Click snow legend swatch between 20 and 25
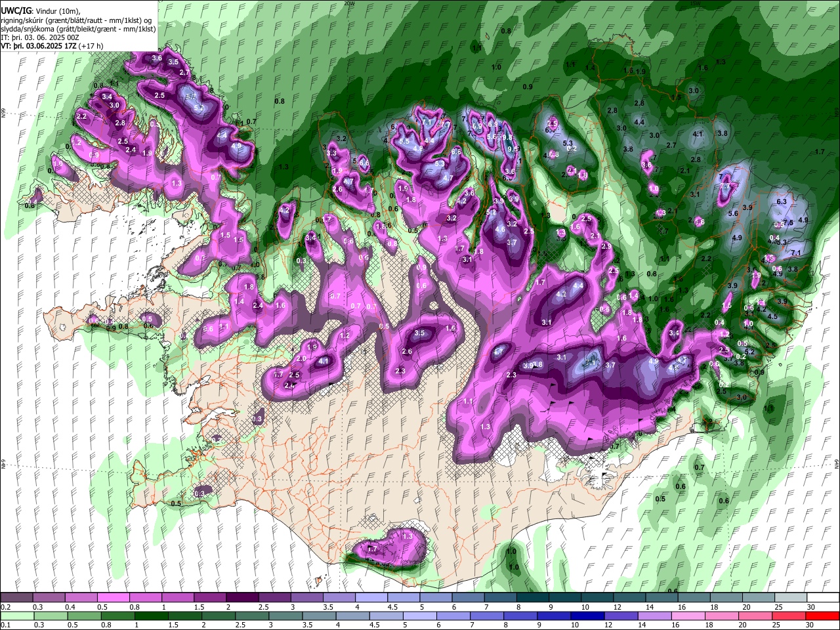 pos(759,598)
